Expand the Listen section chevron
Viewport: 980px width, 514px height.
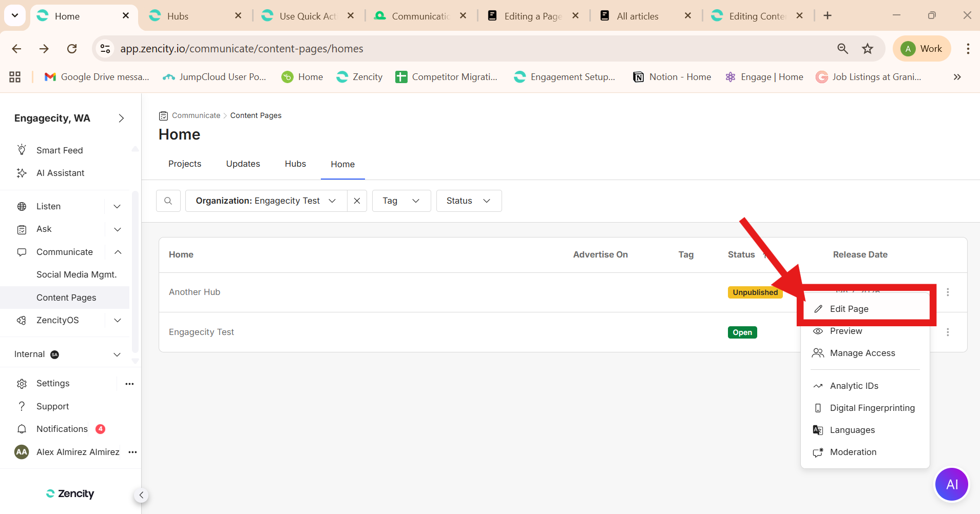pos(117,206)
